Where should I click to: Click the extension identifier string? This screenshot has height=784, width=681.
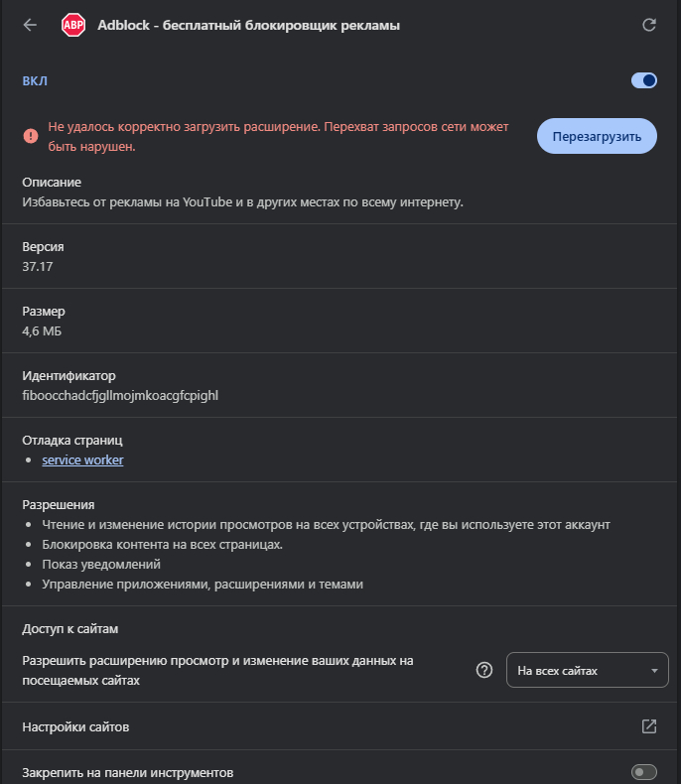120,395
